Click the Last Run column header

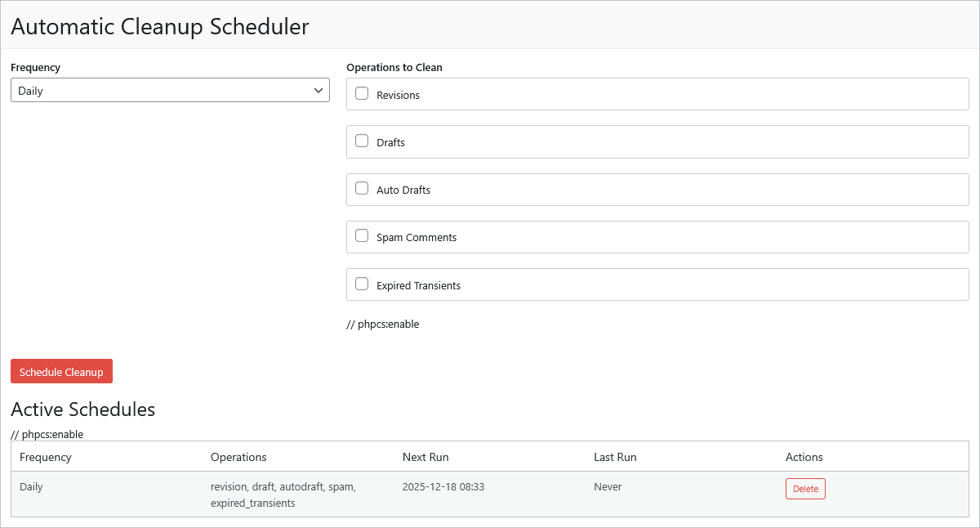click(615, 457)
